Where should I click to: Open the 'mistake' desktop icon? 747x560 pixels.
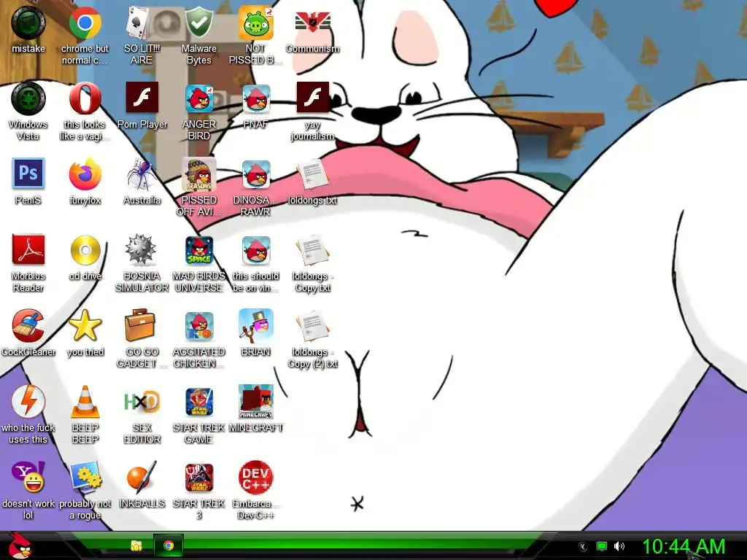(28, 23)
